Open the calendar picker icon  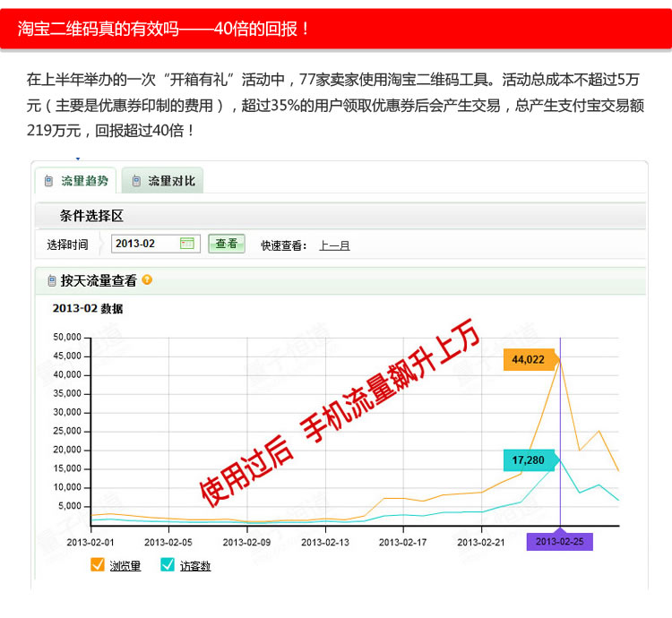tap(187, 244)
